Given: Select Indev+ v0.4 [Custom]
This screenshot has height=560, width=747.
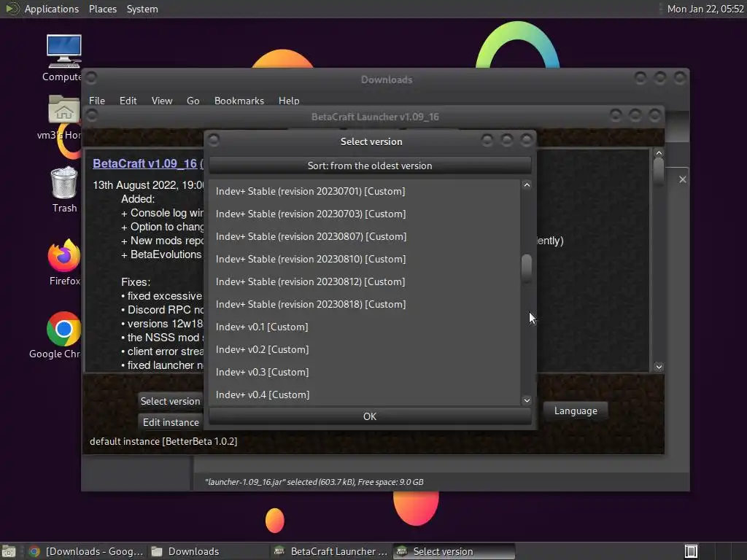Looking at the screenshot, I should pos(365,394).
